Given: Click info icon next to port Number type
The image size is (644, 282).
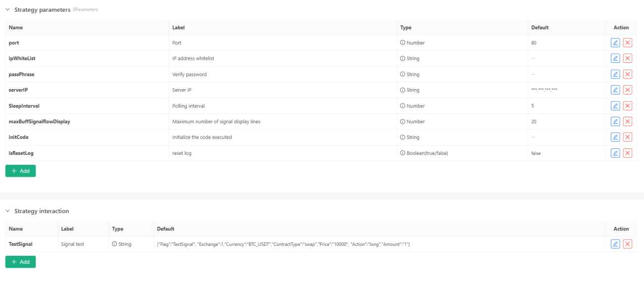Looking at the screenshot, I should (x=403, y=43).
